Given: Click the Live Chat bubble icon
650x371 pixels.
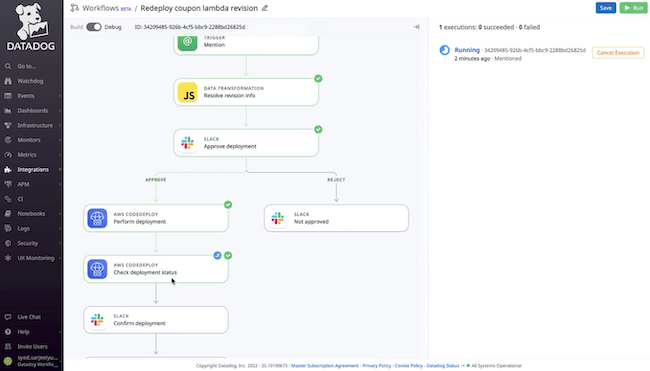Looking at the screenshot, I should 8,317.
